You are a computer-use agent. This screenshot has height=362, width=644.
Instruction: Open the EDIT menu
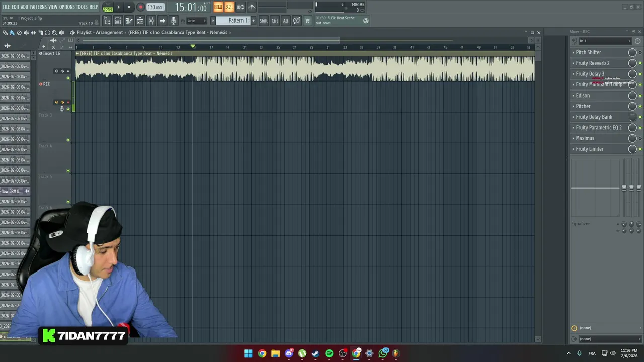15,7
